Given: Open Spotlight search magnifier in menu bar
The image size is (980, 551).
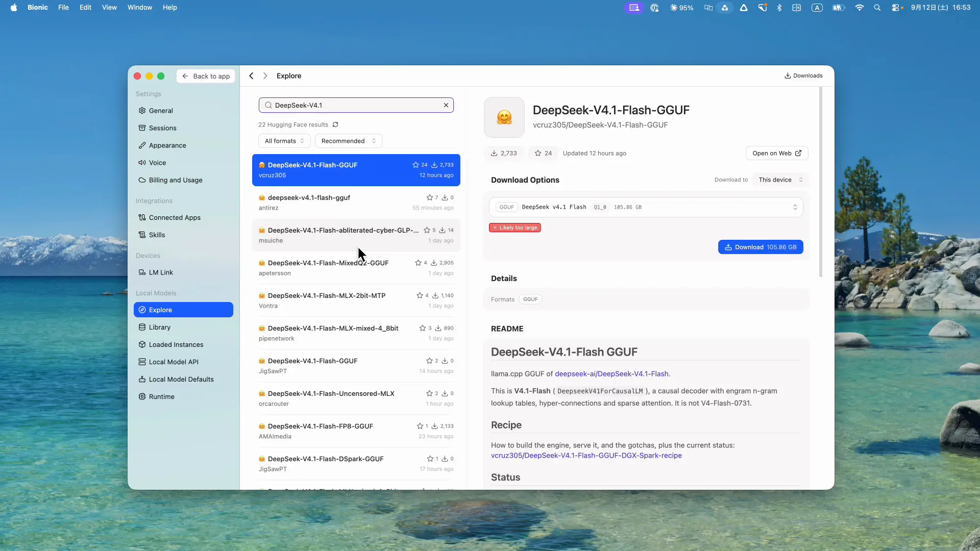Looking at the screenshot, I should pyautogui.click(x=877, y=8).
